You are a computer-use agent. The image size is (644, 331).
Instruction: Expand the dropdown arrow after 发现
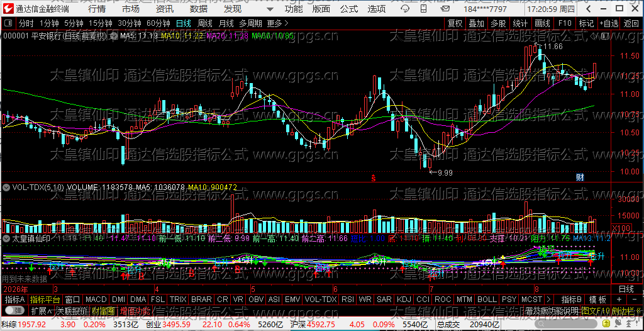269,9
